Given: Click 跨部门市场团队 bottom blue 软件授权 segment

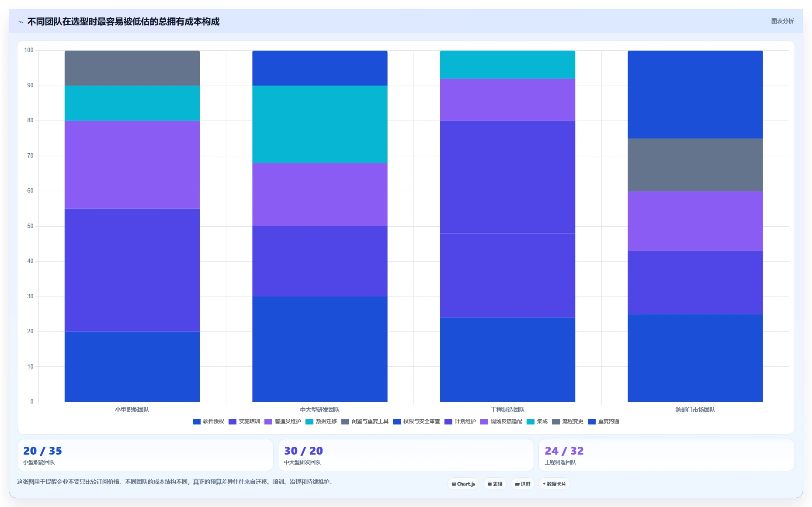Looking at the screenshot, I should click(695, 358).
